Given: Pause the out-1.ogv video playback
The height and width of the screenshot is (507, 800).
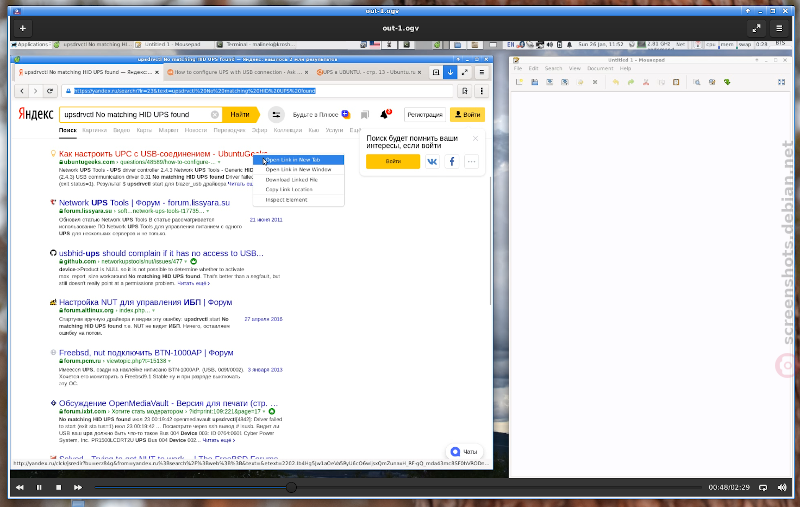Looking at the screenshot, I should coord(39,488).
